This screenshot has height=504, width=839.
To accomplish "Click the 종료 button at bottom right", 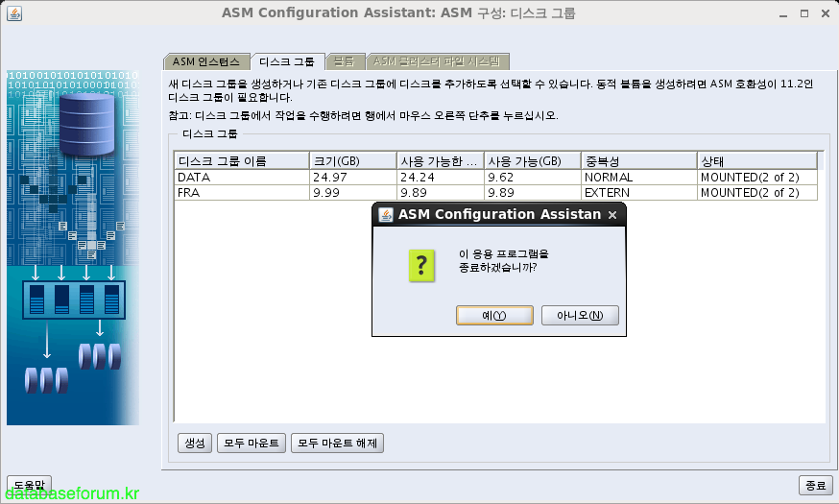I will 814,485.
